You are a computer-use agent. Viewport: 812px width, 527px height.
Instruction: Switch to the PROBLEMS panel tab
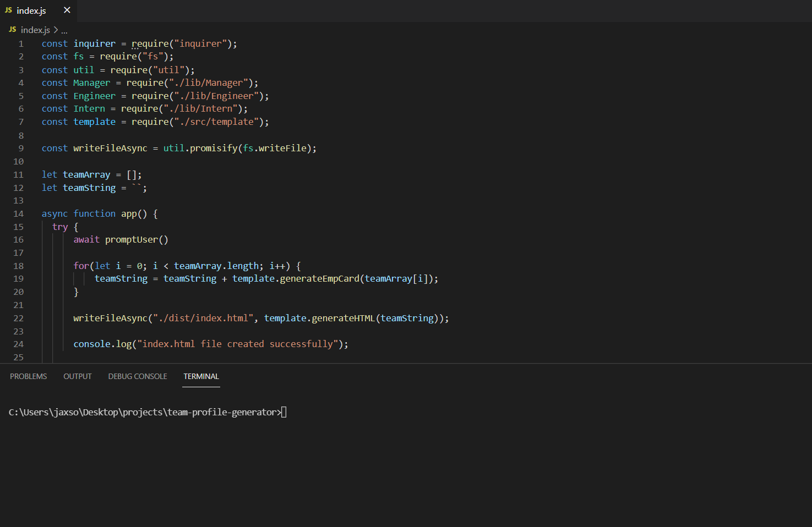[x=28, y=376]
